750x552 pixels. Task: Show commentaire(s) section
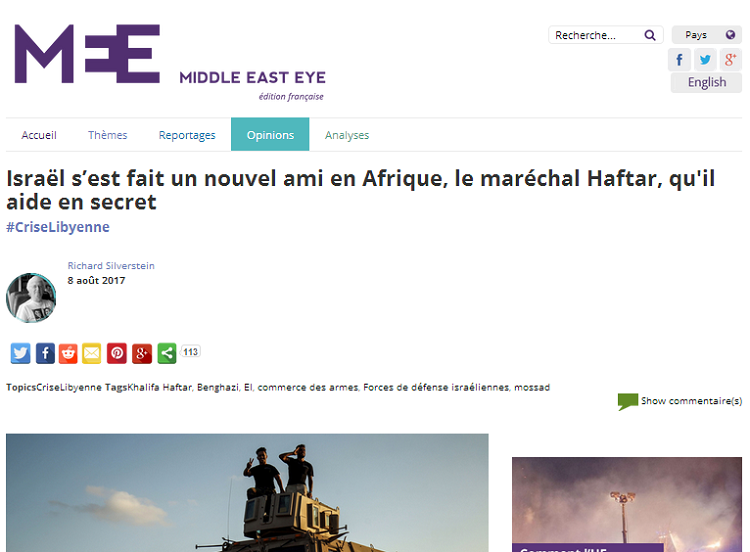(690, 401)
